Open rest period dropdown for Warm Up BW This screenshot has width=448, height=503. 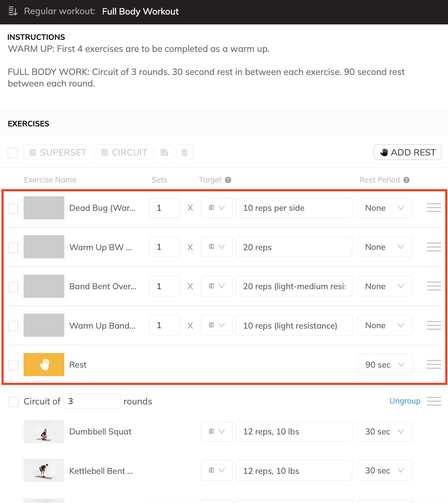385,247
